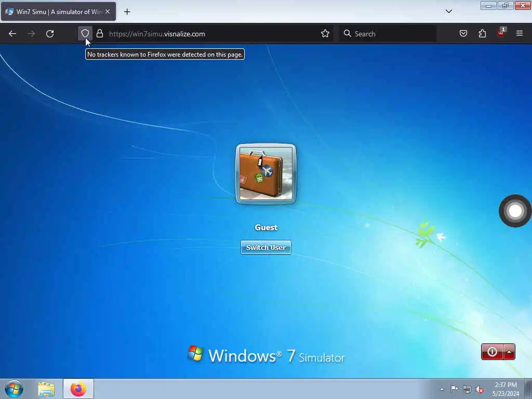The width and height of the screenshot is (532, 399).
Task: Show hidden system tray icons
Action: point(442,389)
